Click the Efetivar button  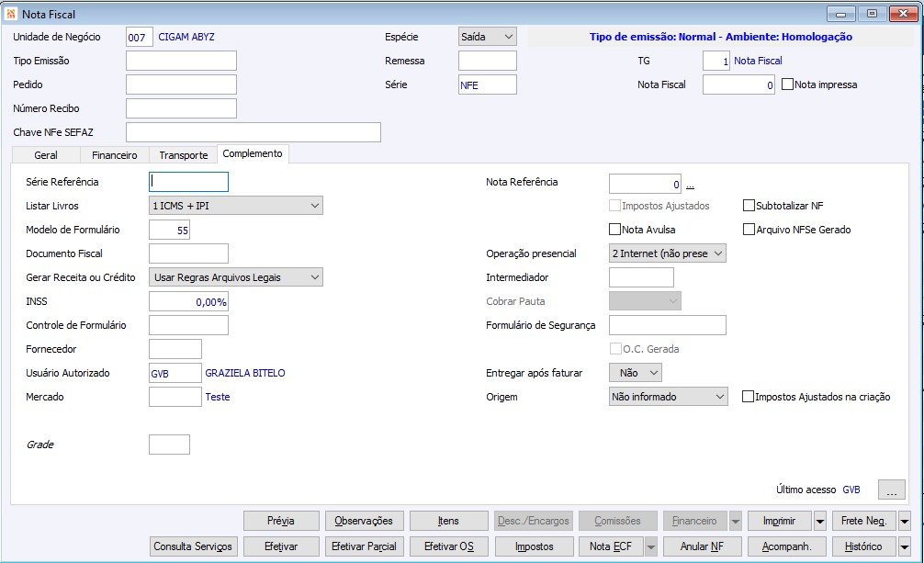tap(281, 546)
